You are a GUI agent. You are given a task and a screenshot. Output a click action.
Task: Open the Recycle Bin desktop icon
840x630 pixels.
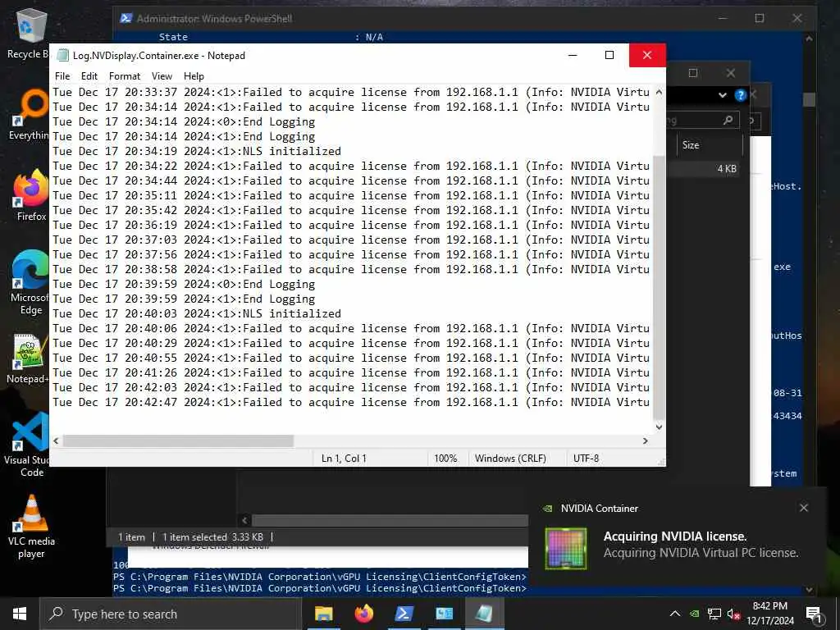(30, 33)
